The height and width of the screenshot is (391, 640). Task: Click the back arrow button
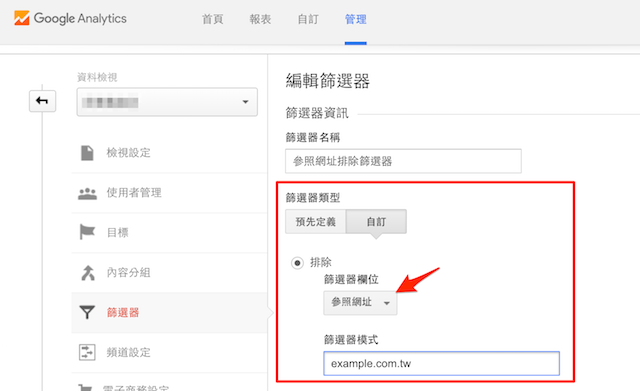[x=42, y=100]
